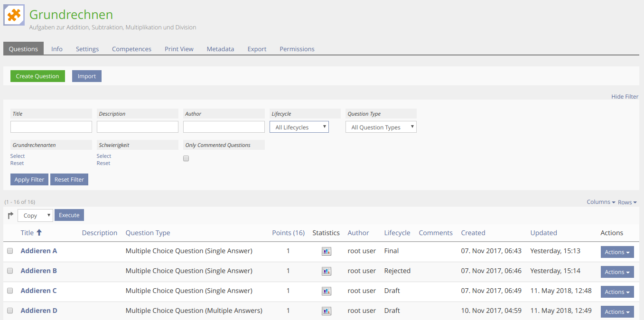Tick the Only Commented Questions checkbox

tap(186, 159)
